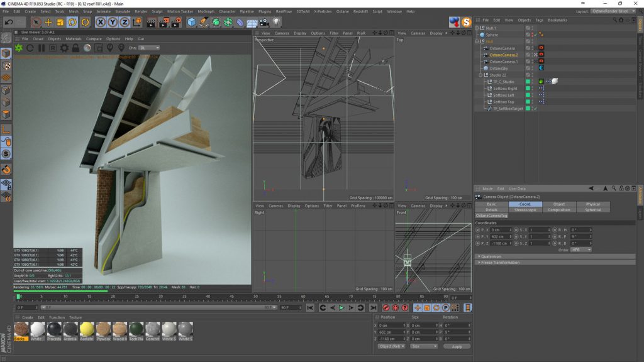Image resolution: width=644 pixels, height=362 pixels.
Task: Collapse the Studio 22 group in Object Manager
Action: click(x=480, y=75)
